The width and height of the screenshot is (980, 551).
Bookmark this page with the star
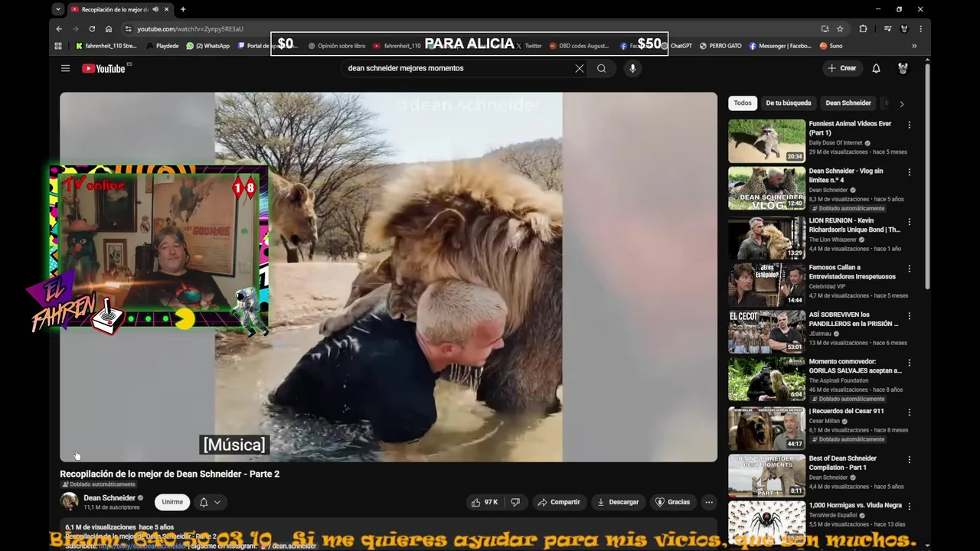840,28
